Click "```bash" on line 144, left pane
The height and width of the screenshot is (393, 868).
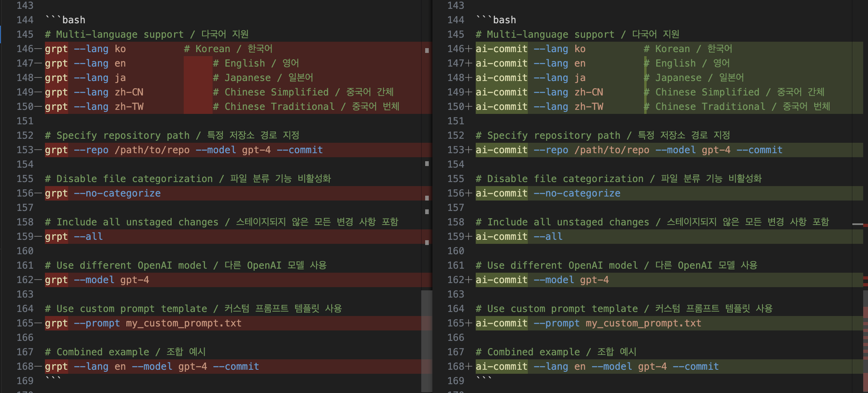coord(65,20)
